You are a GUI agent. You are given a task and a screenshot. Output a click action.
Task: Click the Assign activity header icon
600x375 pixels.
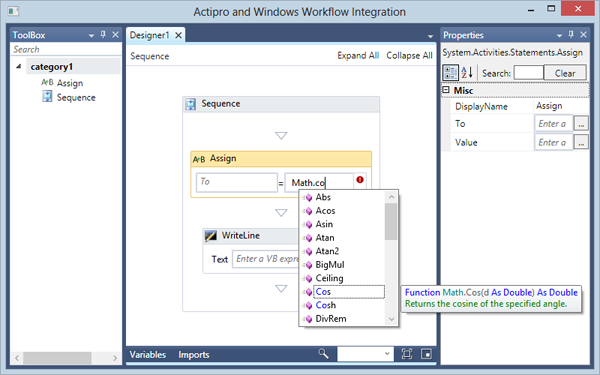click(199, 159)
